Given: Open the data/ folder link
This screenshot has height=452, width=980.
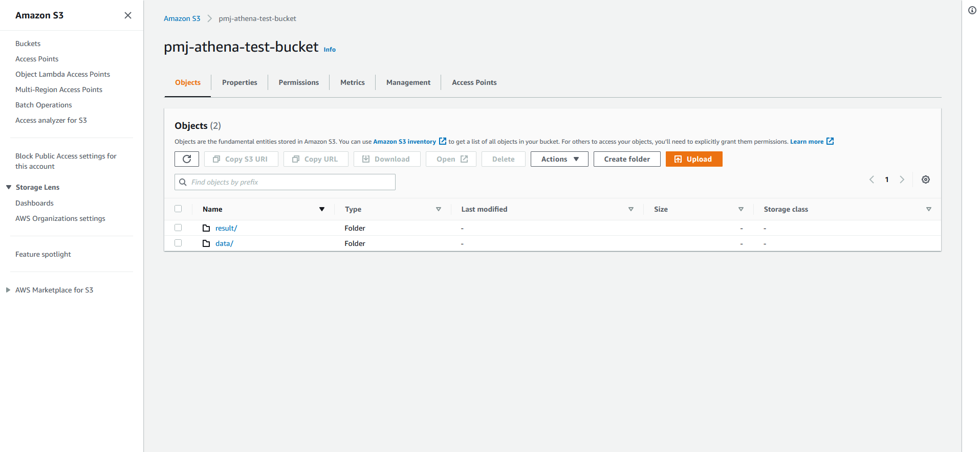Looking at the screenshot, I should 224,243.
